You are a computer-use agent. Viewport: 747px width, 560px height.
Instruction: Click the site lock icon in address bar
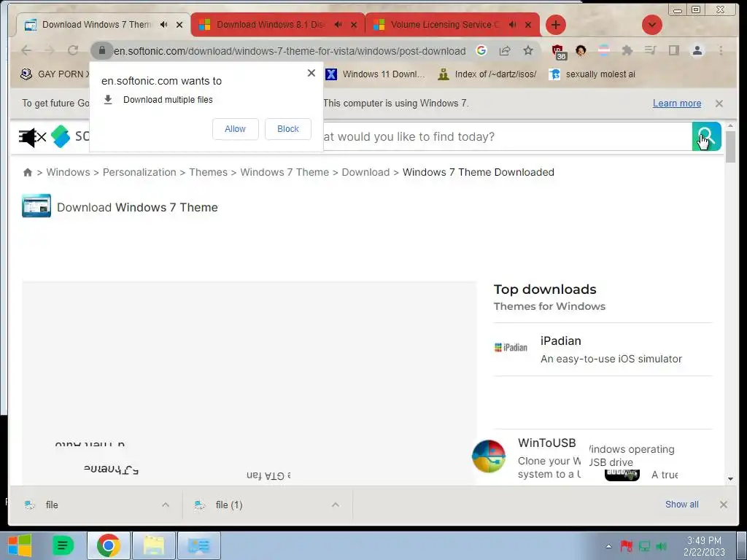(101, 50)
